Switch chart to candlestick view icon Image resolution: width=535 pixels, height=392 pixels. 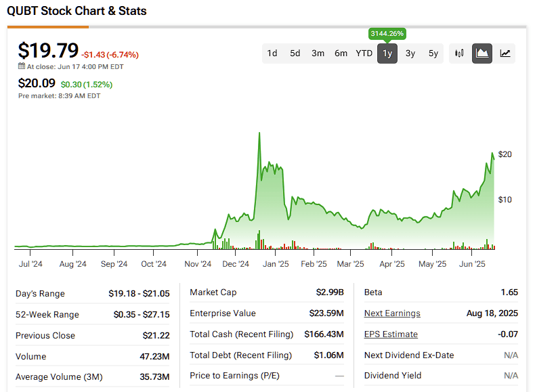[459, 53]
